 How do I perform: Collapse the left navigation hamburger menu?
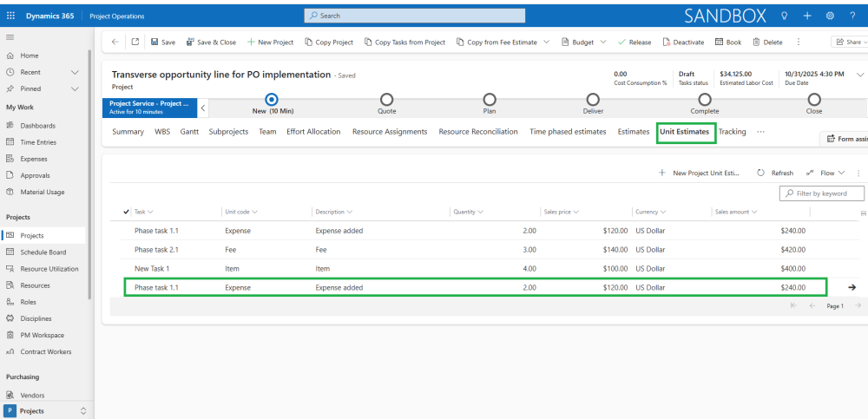(10, 37)
